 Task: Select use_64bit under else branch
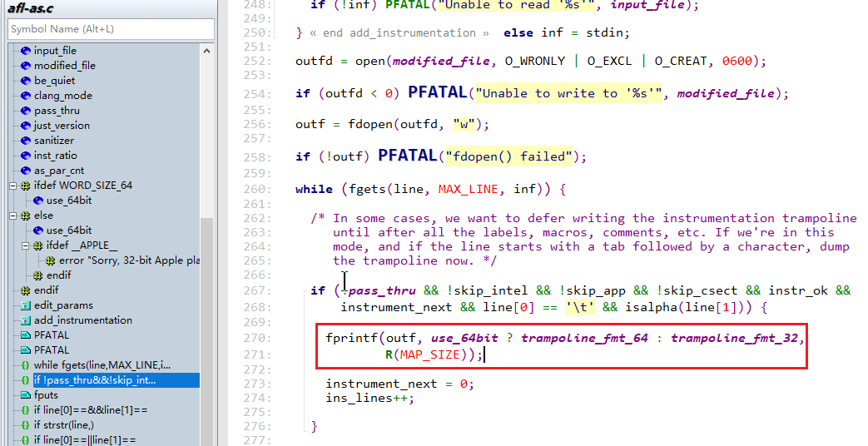[68, 230]
